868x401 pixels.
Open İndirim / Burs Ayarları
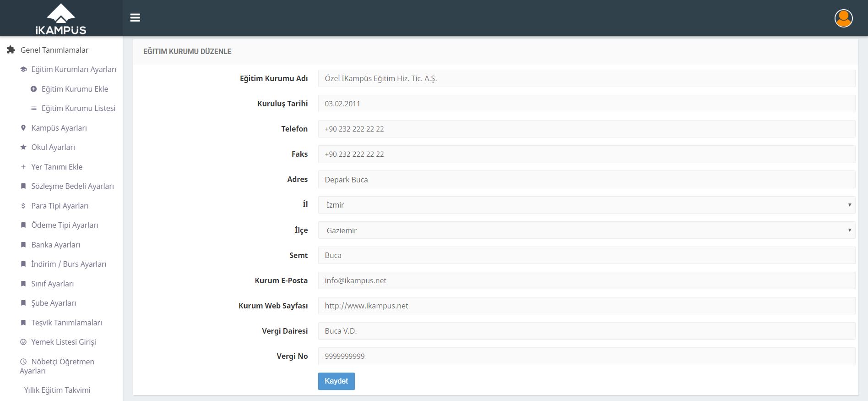pyautogui.click(x=69, y=264)
